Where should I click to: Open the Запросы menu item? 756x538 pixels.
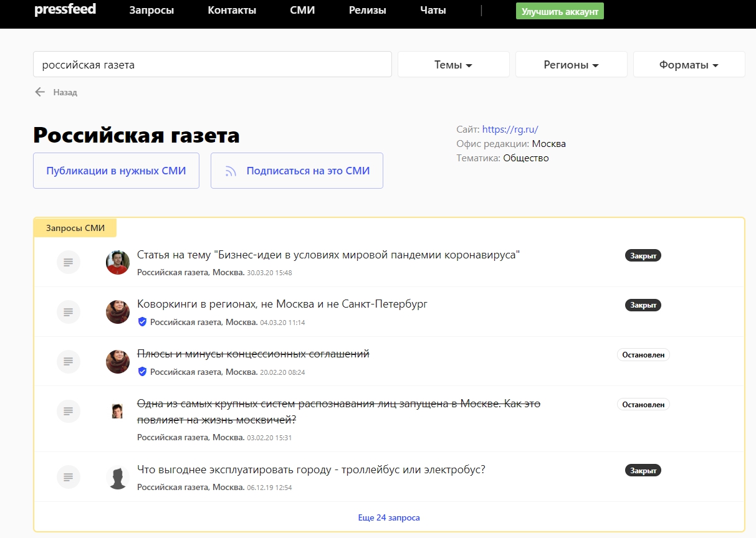point(151,11)
